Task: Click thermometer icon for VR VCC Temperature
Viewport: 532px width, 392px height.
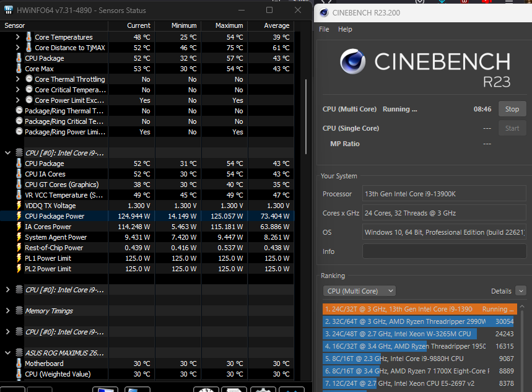Action: coord(19,194)
